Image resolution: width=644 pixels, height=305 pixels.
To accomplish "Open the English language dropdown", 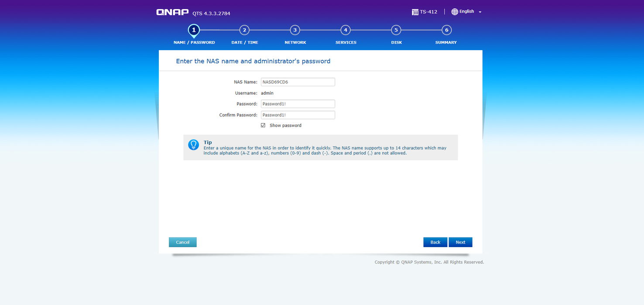I will (x=466, y=12).
